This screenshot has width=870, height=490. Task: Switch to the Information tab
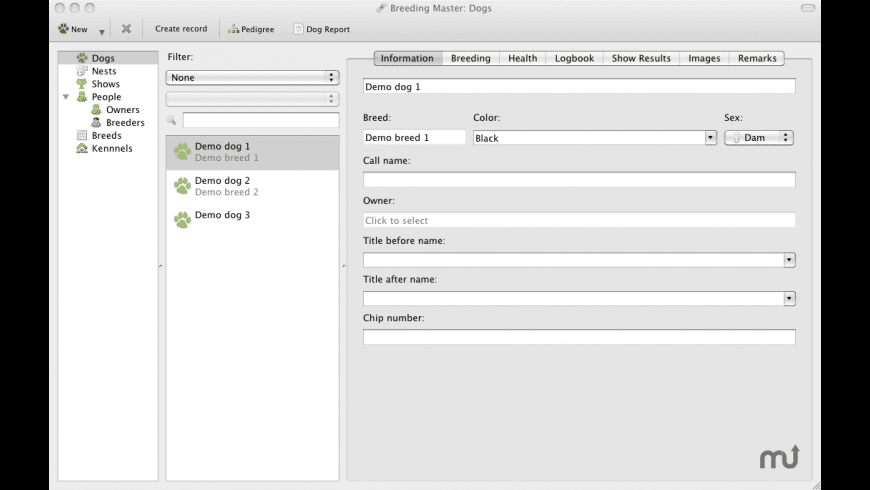(407, 58)
